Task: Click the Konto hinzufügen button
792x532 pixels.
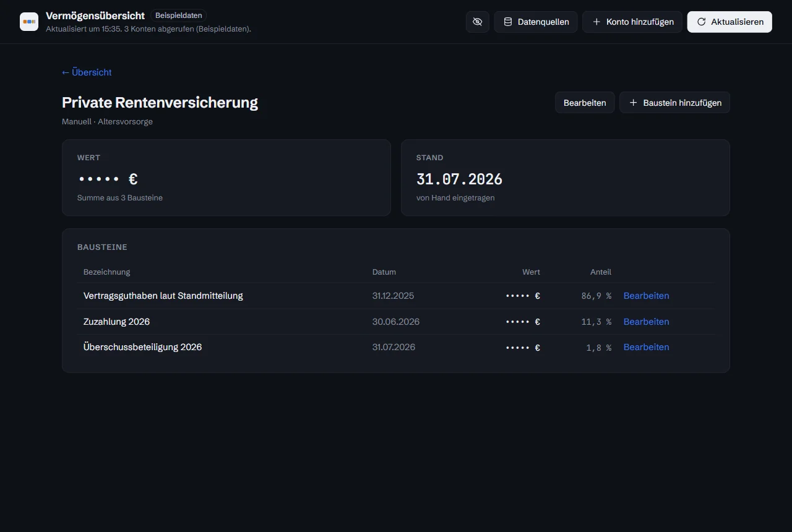Action: 632,22
